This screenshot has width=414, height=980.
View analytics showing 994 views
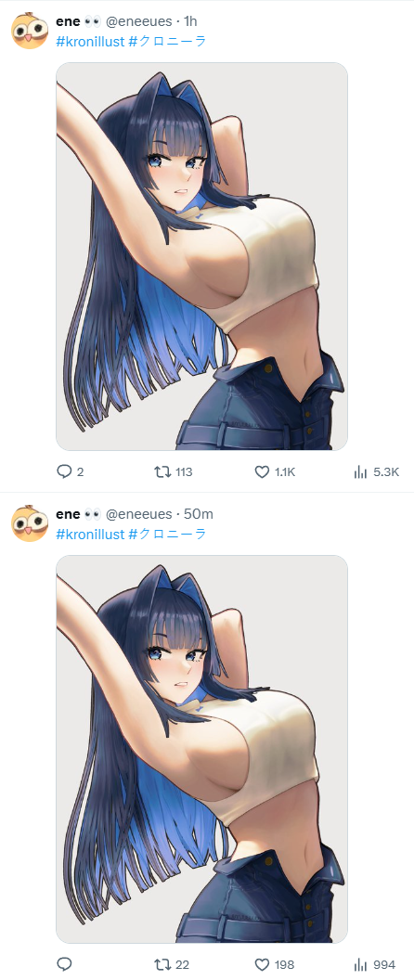(375, 964)
